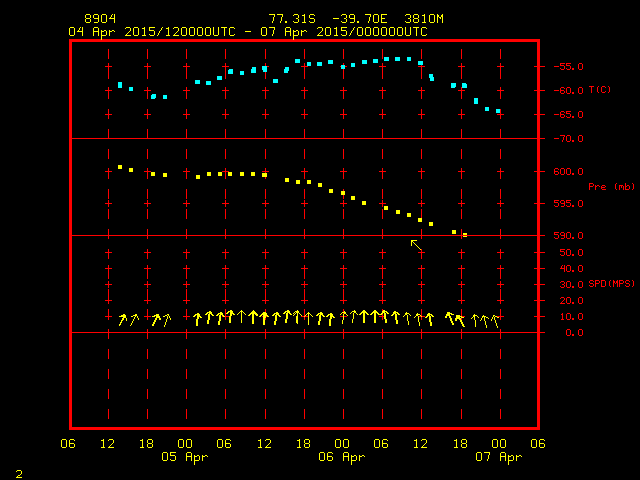Click the 05 Apr date label
Image resolution: width=640 pixels, height=480 pixels.
click(x=184, y=457)
